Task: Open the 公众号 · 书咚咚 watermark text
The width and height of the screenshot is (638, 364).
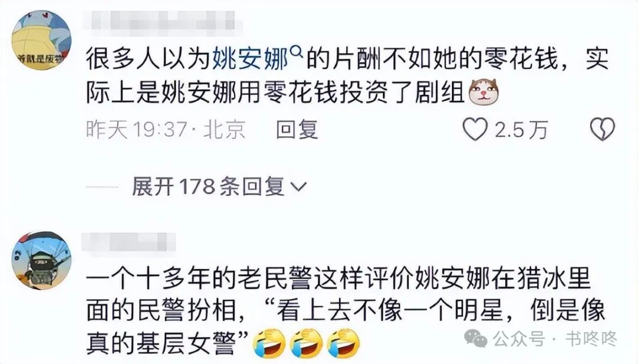Action: [x=555, y=339]
